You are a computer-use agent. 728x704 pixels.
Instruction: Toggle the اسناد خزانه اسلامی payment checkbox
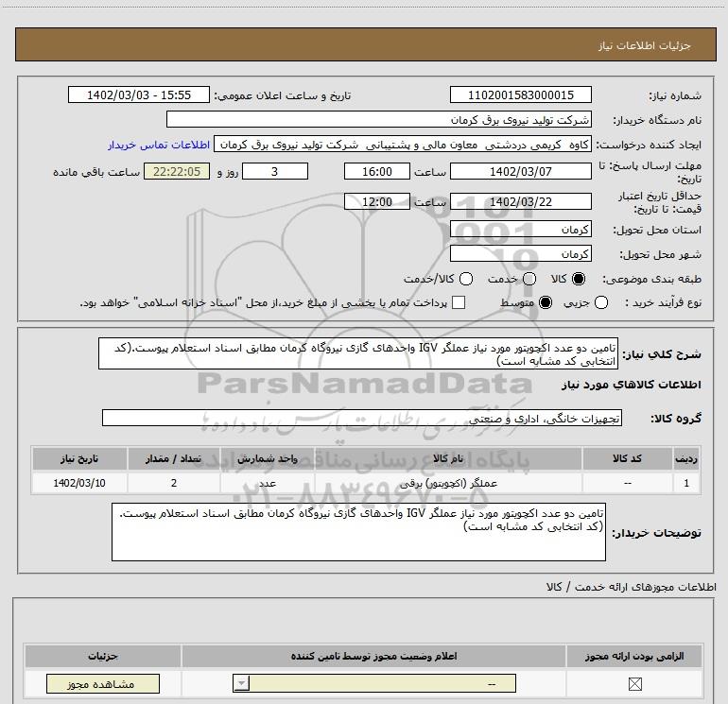click(459, 302)
